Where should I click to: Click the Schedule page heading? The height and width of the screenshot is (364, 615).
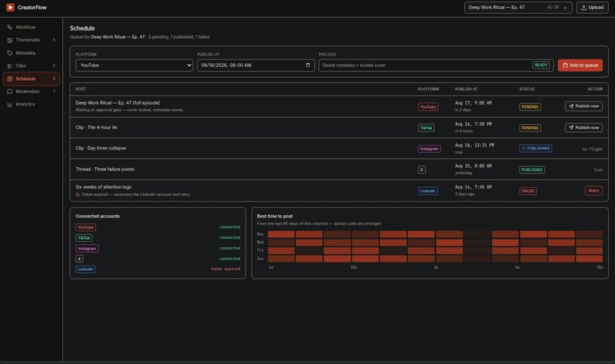[x=82, y=28]
